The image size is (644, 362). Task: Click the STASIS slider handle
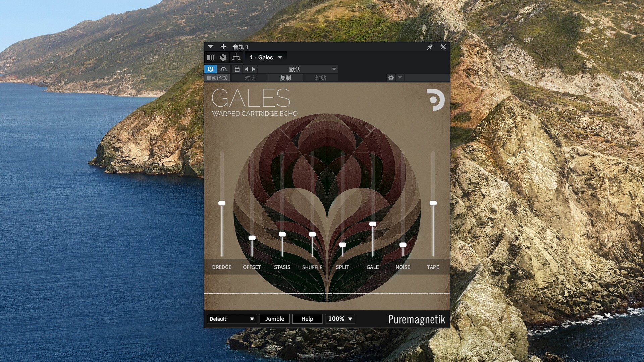[x=282, y=234]
